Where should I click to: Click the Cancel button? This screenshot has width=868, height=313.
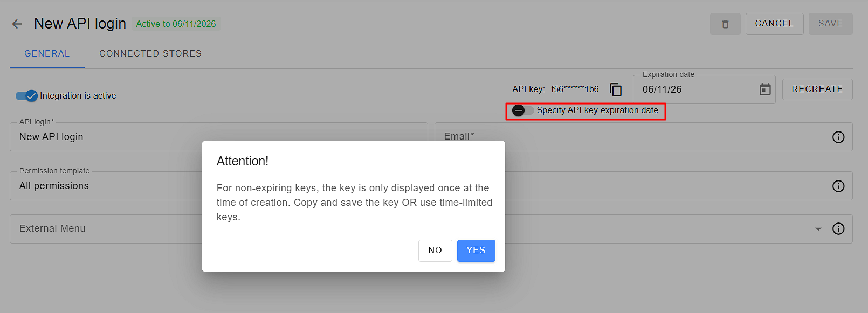tap(774, 24)
